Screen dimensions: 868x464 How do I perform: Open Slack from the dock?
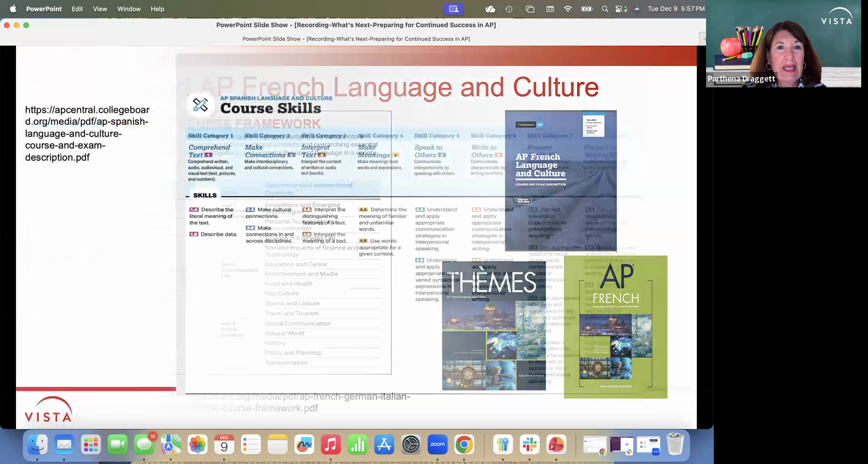530,445
